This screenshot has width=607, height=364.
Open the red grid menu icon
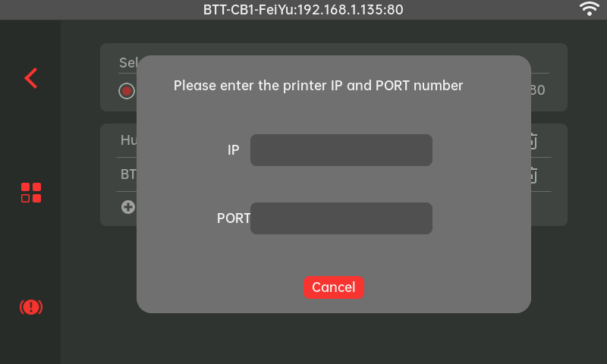[x=31, y=193]
